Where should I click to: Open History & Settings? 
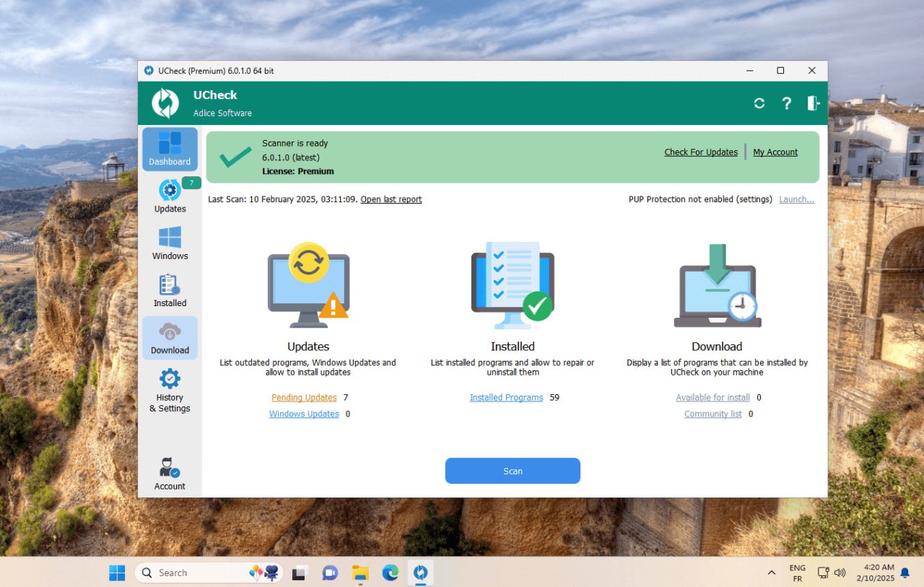169,393
